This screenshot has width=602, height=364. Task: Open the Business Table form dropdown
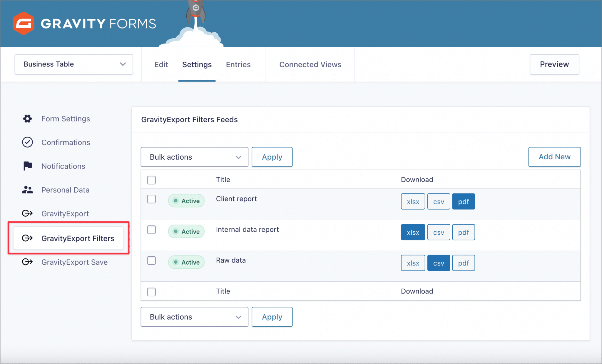pyautogui.click(x=74, y=64)
